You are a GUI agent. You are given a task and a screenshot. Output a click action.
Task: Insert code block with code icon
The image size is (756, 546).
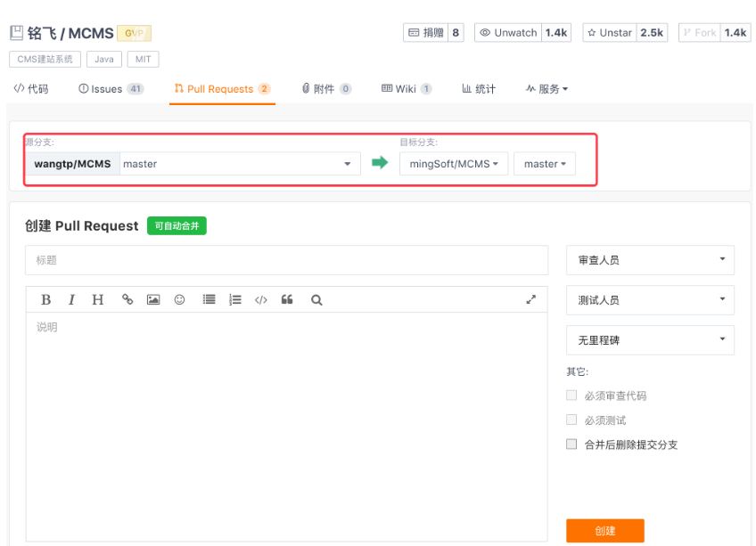tap(261, 300)
